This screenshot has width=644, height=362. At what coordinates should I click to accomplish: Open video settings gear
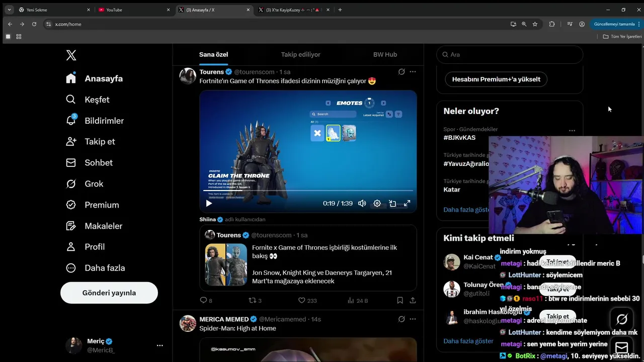pyautogui.click(x=377, y=203)
